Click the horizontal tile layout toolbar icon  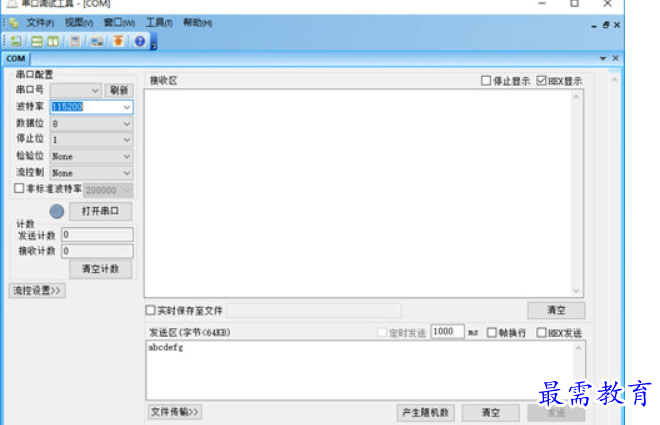click(x=37, y=41)
